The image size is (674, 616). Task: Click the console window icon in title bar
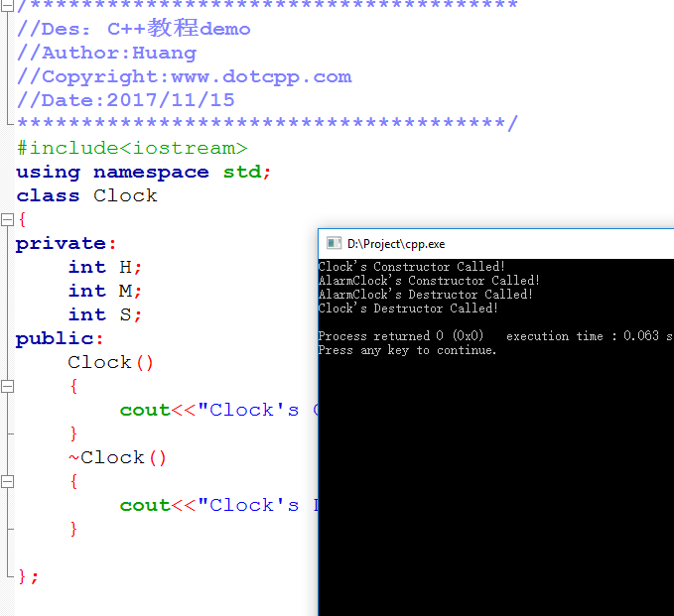pos(335,243)
